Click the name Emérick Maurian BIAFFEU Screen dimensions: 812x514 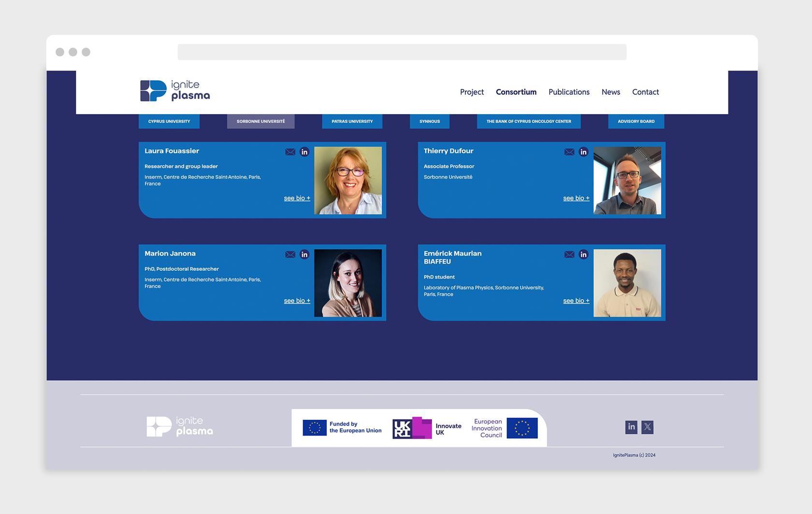coord(453,257)
